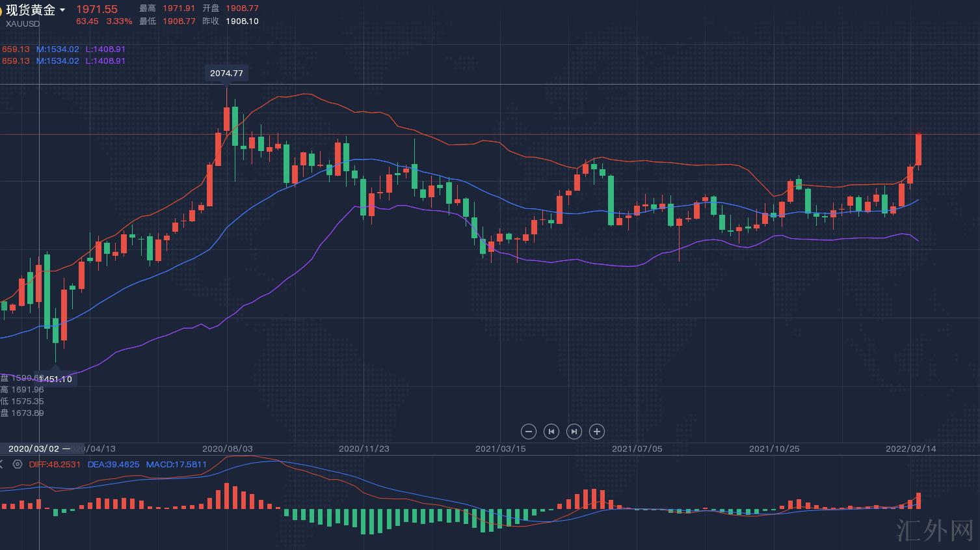Click the blue DEA:39.4625 indicator label
Viewport: 980px width, 550px height.
click(x=113, y=464)
